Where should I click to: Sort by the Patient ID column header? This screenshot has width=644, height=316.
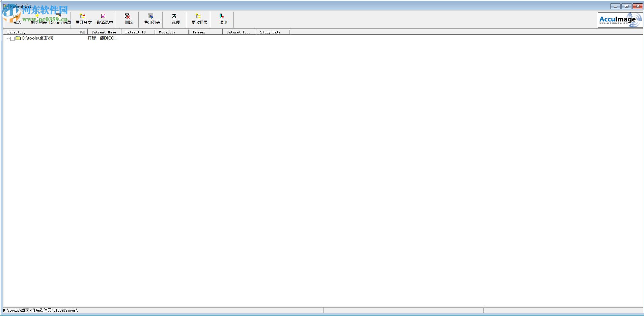[x=138, y=32]
